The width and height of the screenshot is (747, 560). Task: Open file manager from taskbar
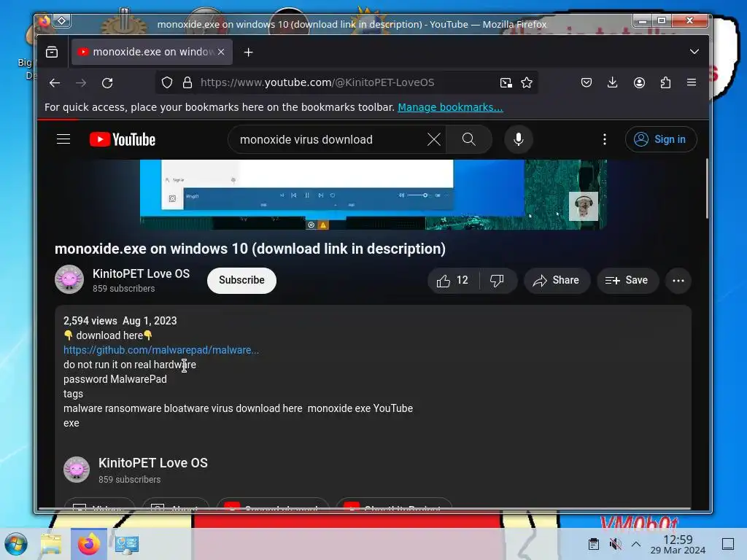click(51, 544)
